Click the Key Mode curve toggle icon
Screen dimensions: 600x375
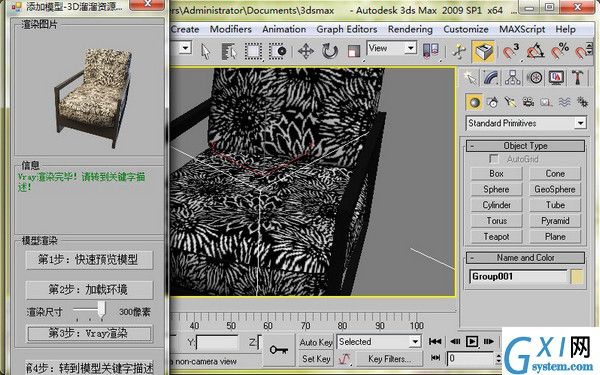pos(344,359)
